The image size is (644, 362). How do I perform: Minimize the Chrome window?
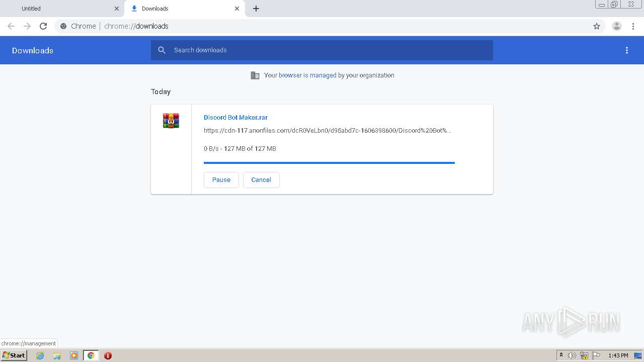[602, 5]
